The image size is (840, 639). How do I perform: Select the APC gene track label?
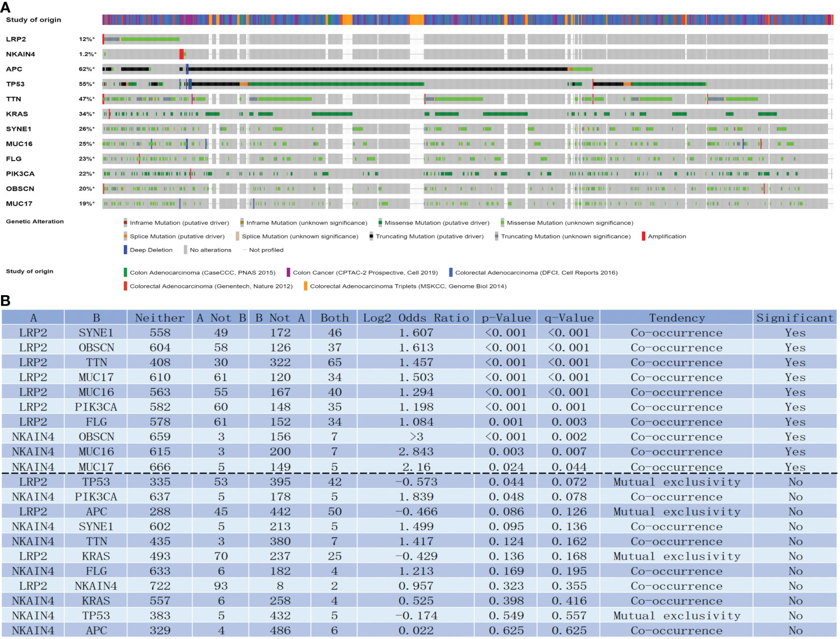pos(14,69)
